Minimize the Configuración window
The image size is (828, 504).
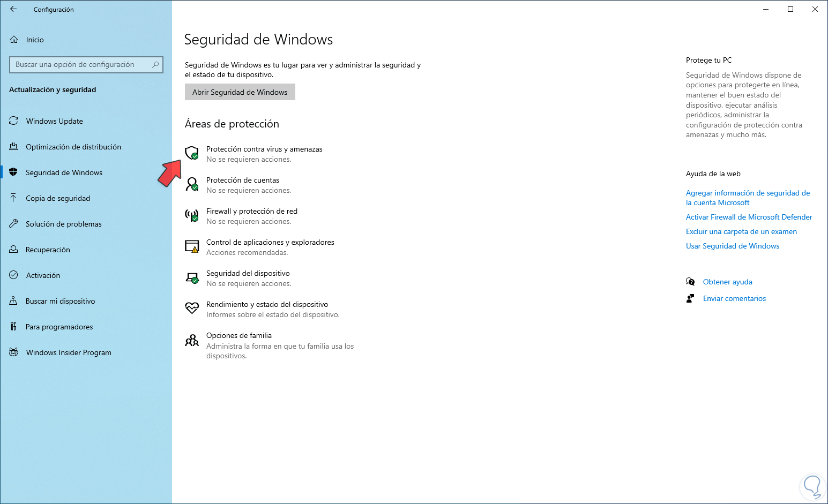point(766,9)
